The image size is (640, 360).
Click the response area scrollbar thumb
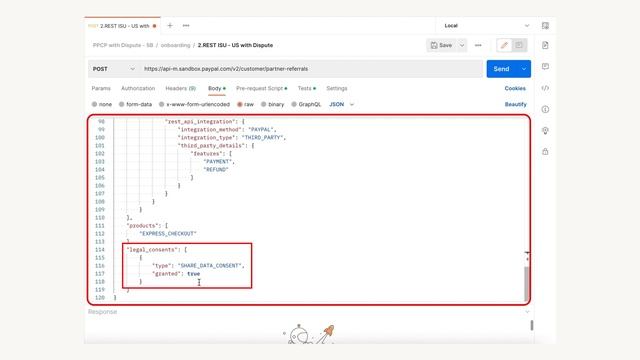tap(531, 325)
